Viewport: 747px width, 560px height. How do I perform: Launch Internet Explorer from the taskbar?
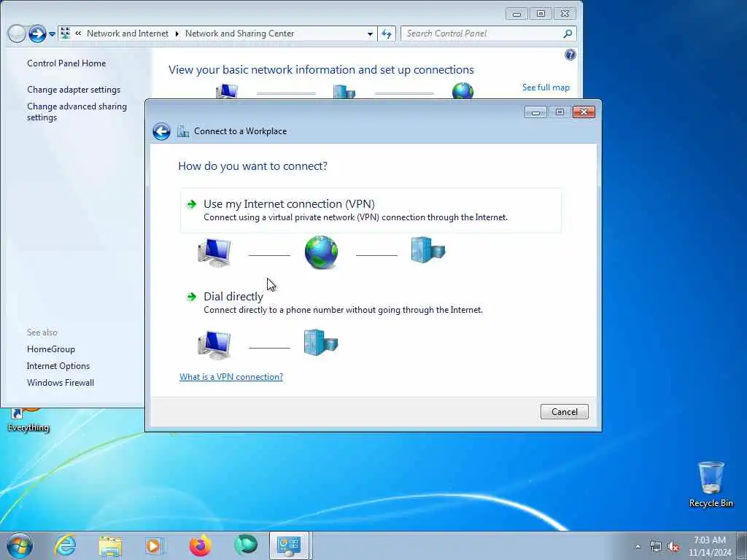[65, 545]
